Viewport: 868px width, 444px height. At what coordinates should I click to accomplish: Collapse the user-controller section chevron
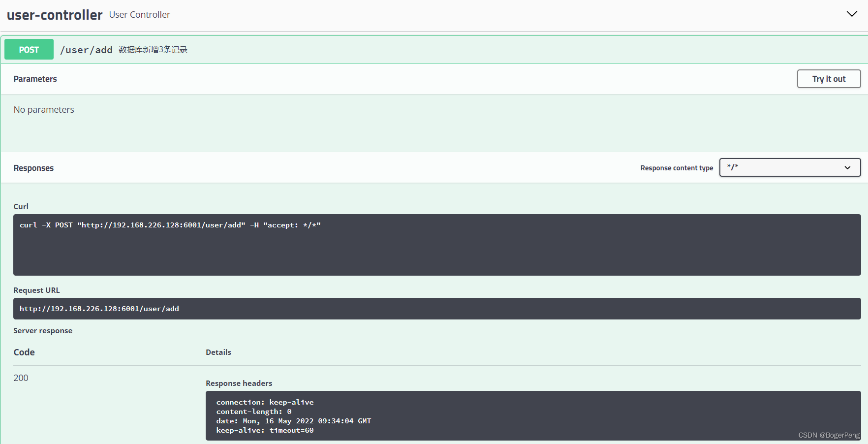tap(852, 14)
